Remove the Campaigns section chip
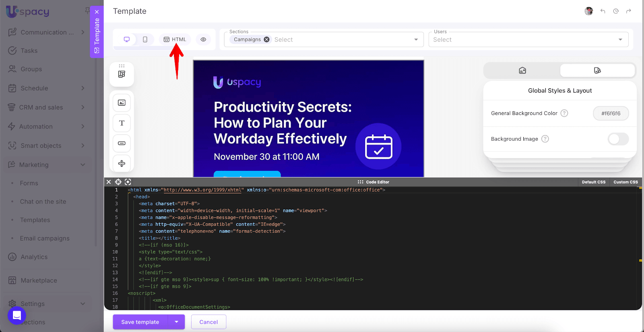Image resolution: width=644 pixels, height=332 pixels. point(266,39)
